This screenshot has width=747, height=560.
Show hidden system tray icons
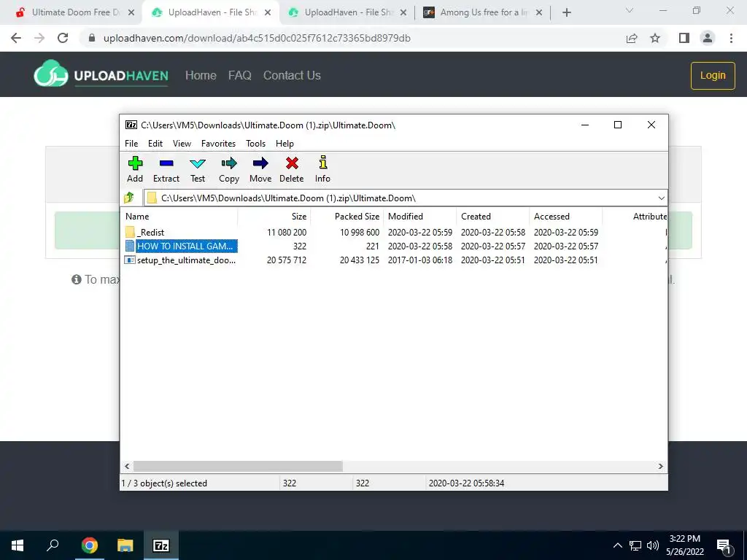click(617, 545)
